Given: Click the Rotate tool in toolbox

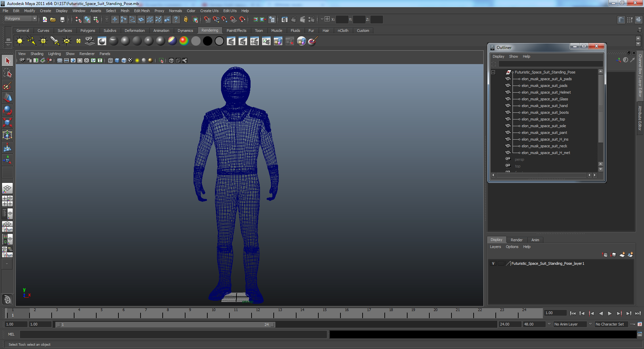Looking at the screenshot, I should [7, 110].
